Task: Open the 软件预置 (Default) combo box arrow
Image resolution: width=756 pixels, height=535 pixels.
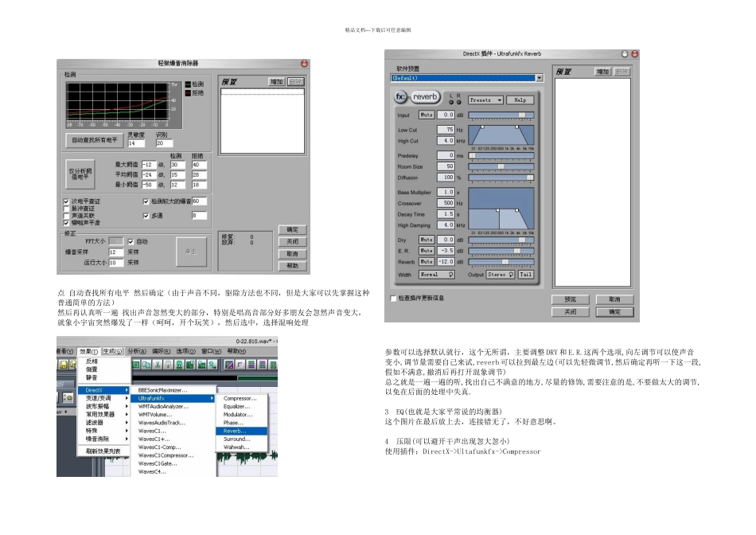Action: [540, 78]
